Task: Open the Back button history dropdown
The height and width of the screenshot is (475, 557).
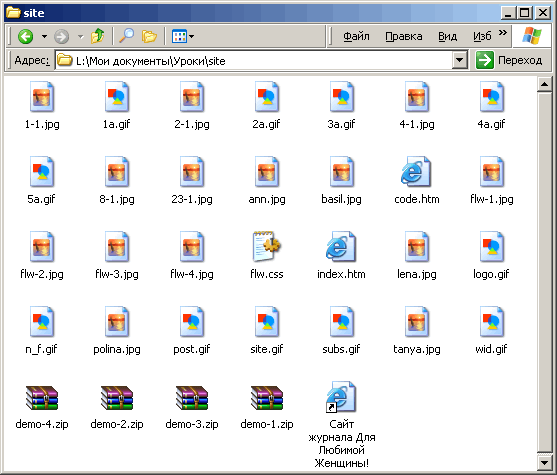Action: 44,36
